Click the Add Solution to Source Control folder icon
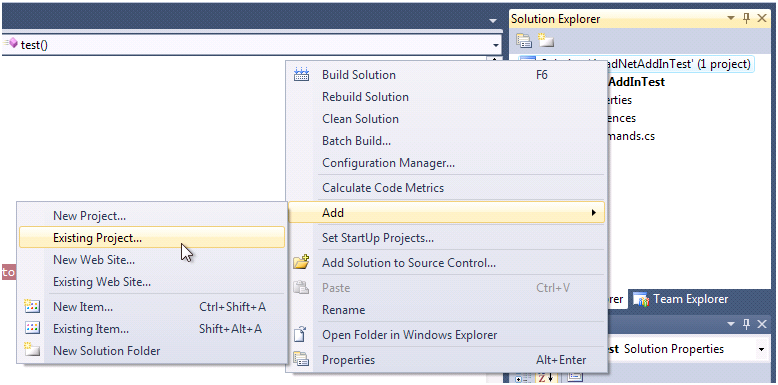778x385 pixels. pyautogui.click(x=301, y=262)
